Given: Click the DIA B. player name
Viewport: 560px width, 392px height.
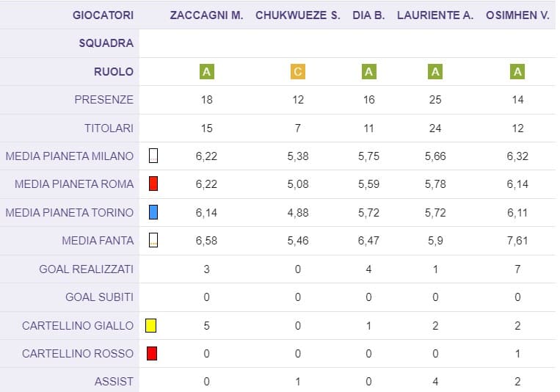Looking at the screenshot, I should pyautogui.click(x=368, y=15).
